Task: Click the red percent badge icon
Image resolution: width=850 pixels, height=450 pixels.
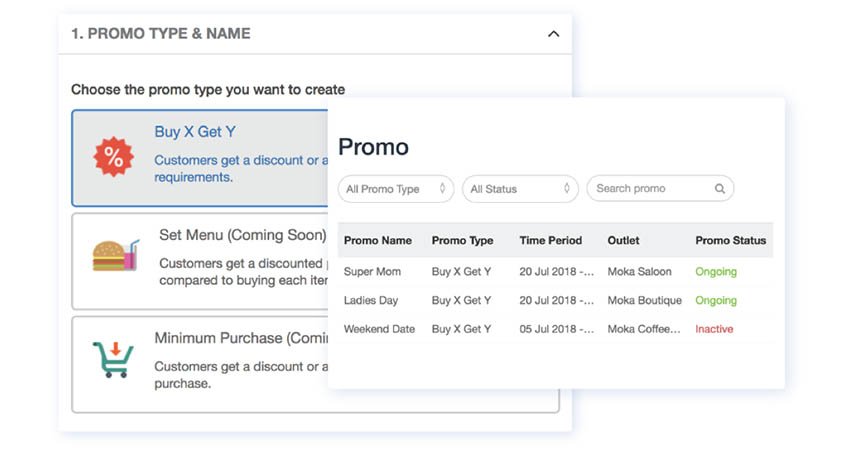Action: click(113, 156)
